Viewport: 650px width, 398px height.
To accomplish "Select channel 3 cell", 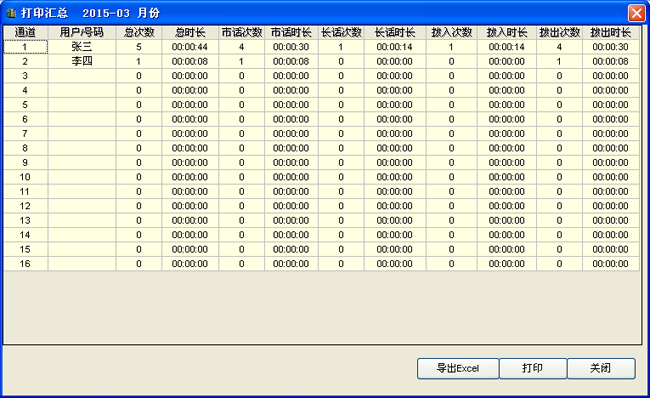I will [25, 76].
